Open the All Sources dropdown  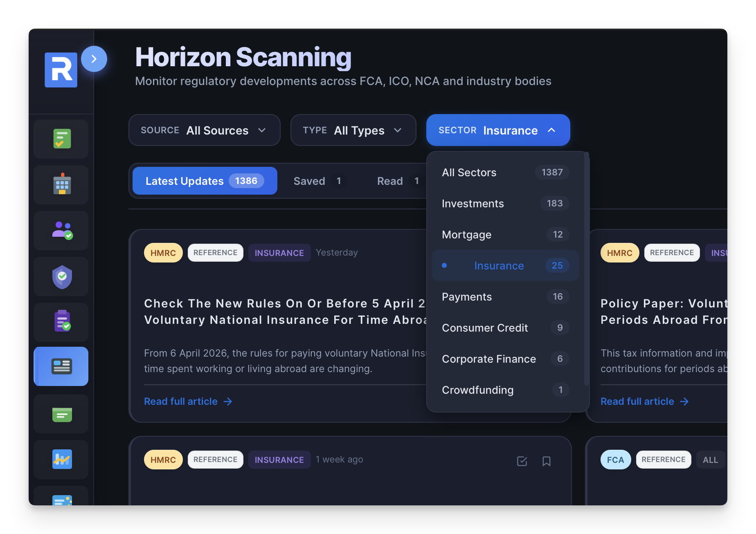[x=204, y=130]
